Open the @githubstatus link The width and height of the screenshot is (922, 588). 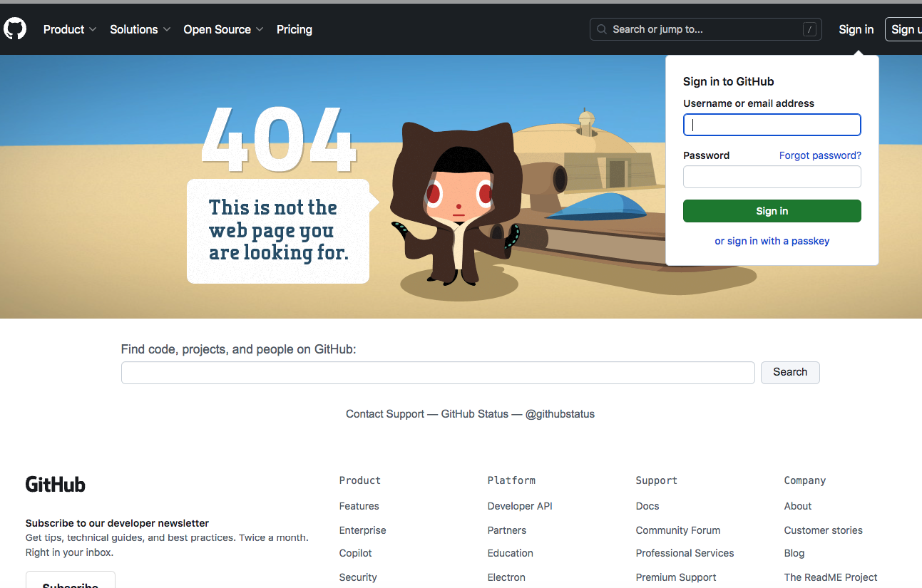pyautogui.click(x=560, y=414)
